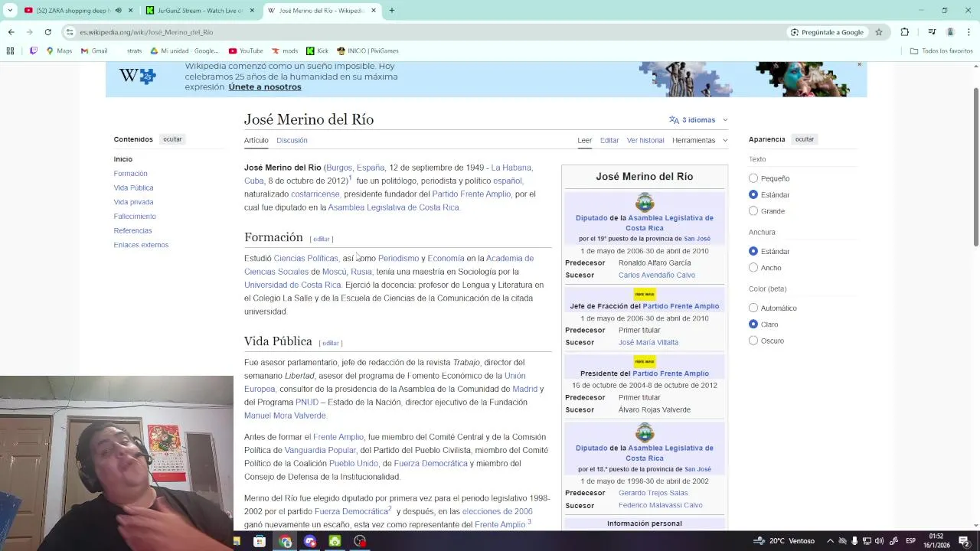Open the Todos los favoritos folder
The image size is (980, 551).
coord(941,51)
